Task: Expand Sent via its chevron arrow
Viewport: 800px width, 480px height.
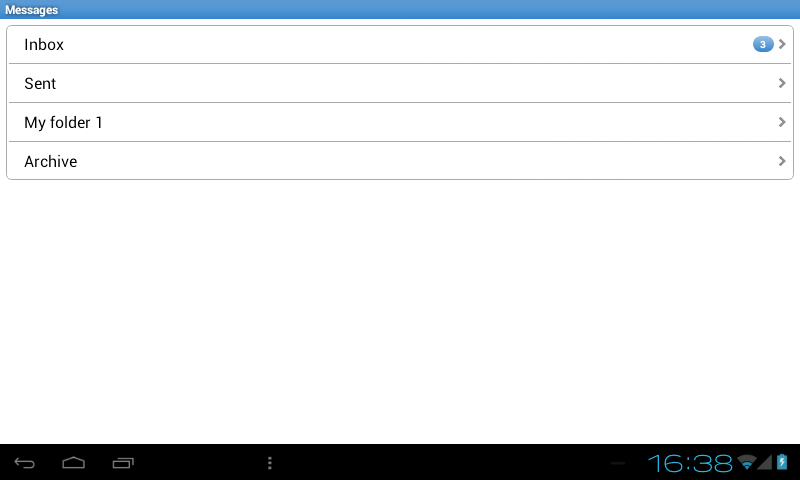Action: pos(782,83)
